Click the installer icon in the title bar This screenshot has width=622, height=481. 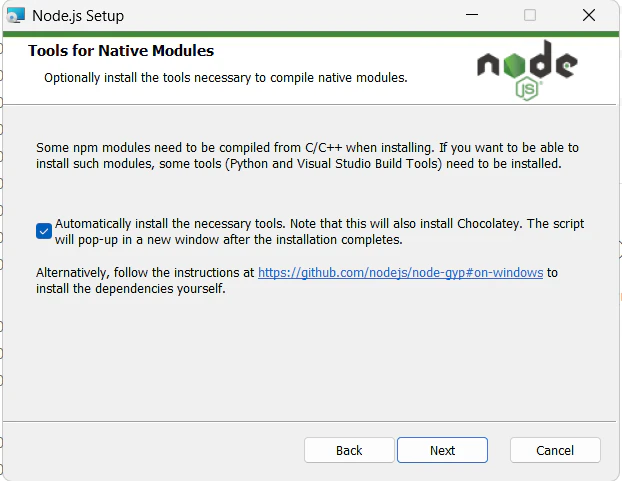coord(16,15)
